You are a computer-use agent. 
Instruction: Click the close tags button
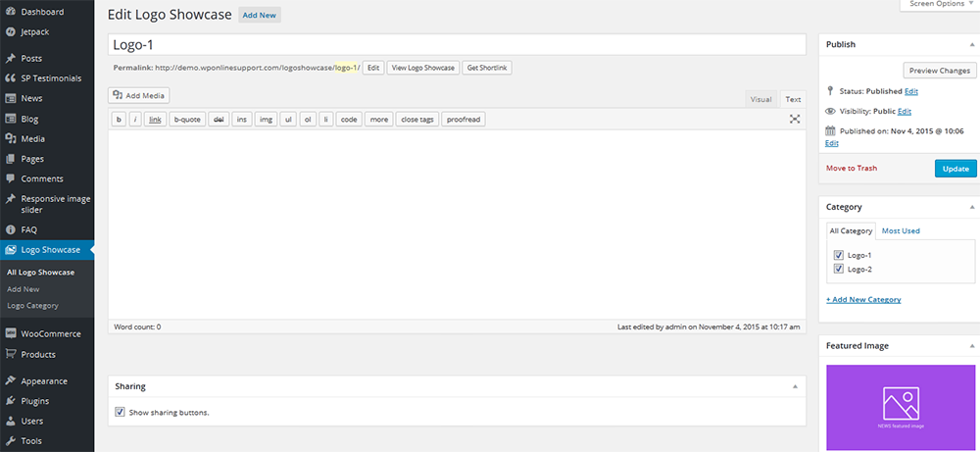416,120
